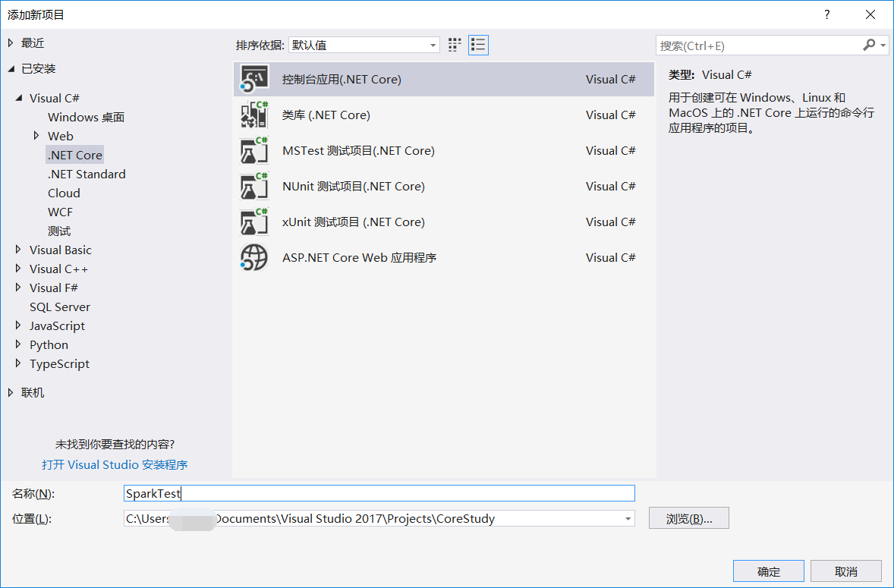Select 测试 category in the tree
The image size is (894, 588).
pyautogui.click(x=59, y=231)
